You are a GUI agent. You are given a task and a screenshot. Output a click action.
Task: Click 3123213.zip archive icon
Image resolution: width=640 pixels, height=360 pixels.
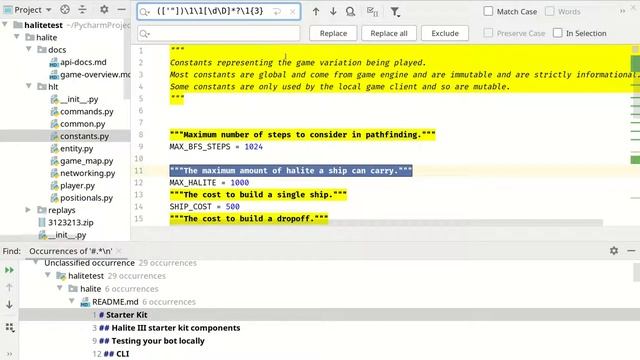[x=42, y=222]
